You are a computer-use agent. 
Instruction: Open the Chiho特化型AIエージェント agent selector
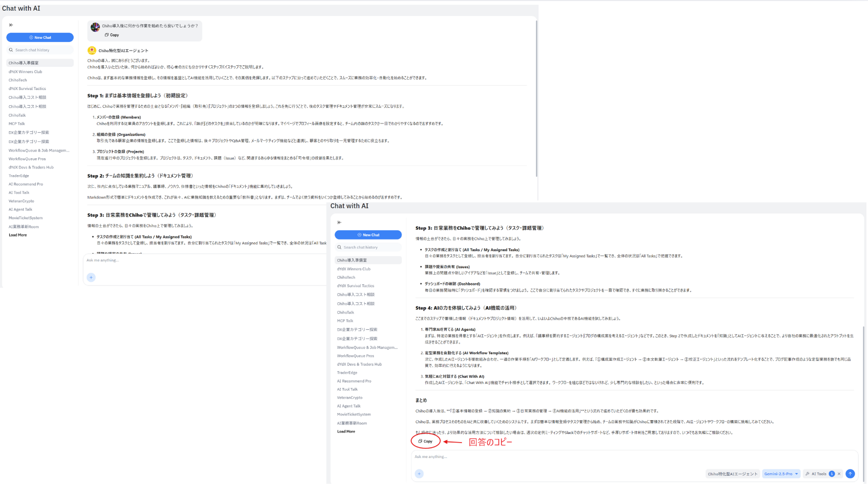(732, 474)
